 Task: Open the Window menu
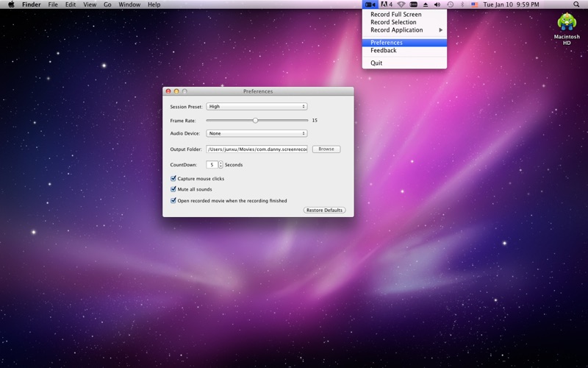click(x=129, y=4)
